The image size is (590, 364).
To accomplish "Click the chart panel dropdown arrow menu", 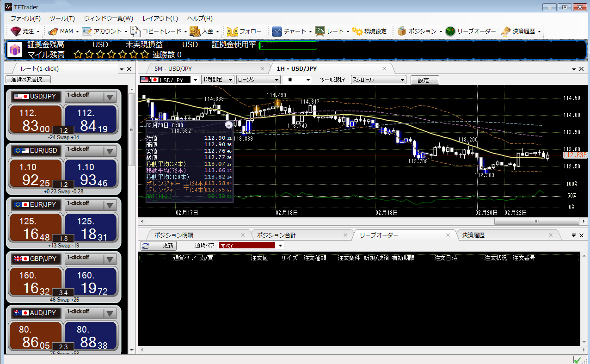I will [573, 69].
